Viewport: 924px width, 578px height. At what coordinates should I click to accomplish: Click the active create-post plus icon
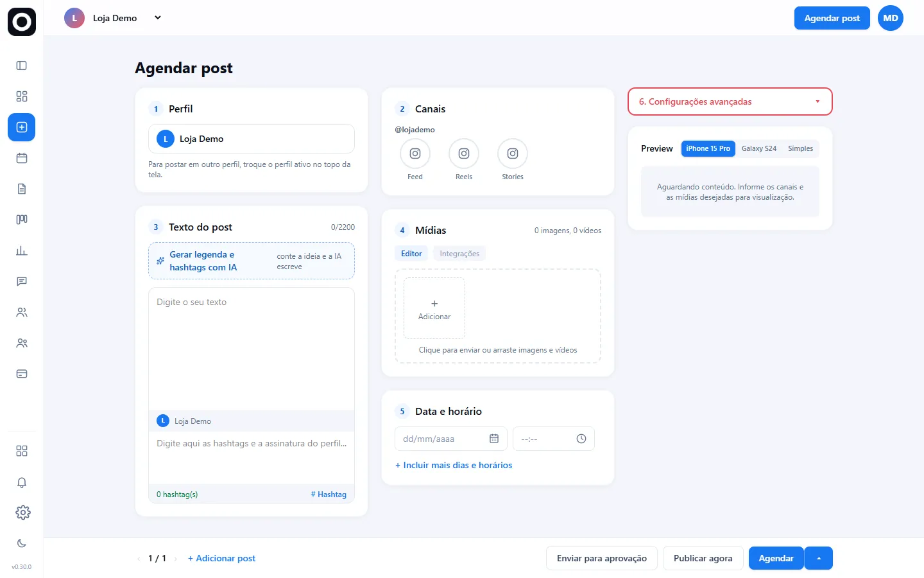point(22,127)
